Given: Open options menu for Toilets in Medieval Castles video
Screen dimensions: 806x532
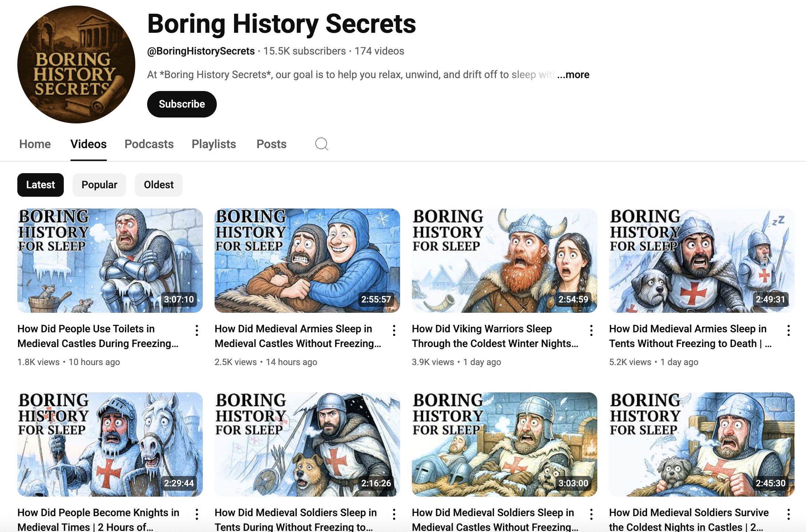Looking at the screenshot, I should point(197,330).
